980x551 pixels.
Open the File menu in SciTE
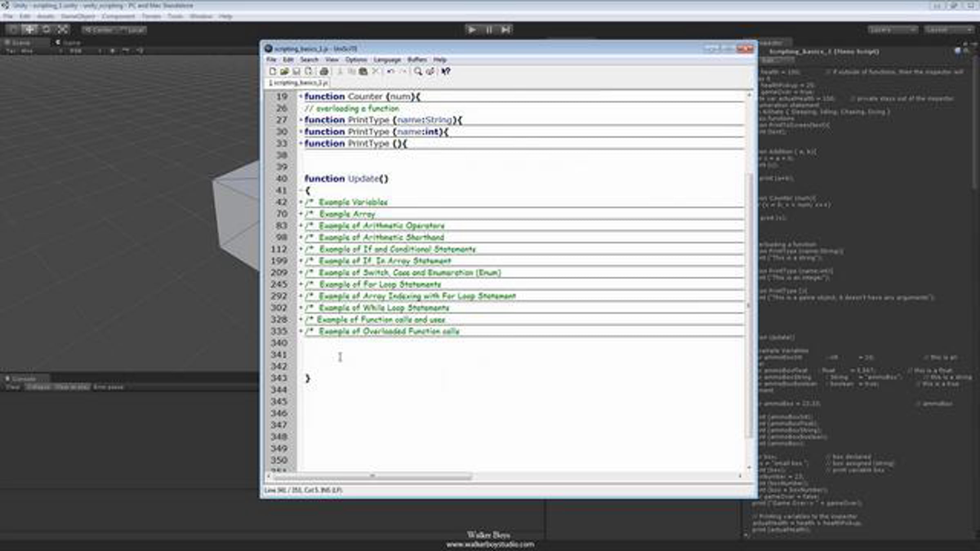coord(271,60)
